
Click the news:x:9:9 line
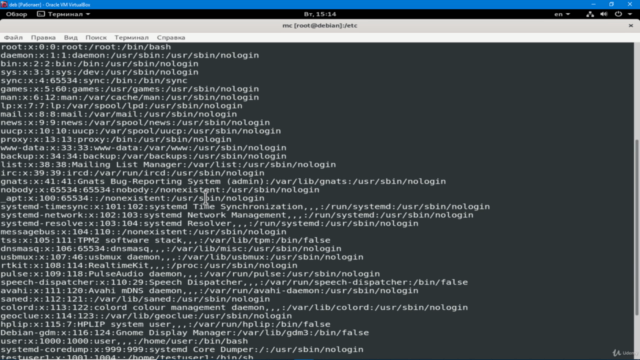click(x=135, y=122)
